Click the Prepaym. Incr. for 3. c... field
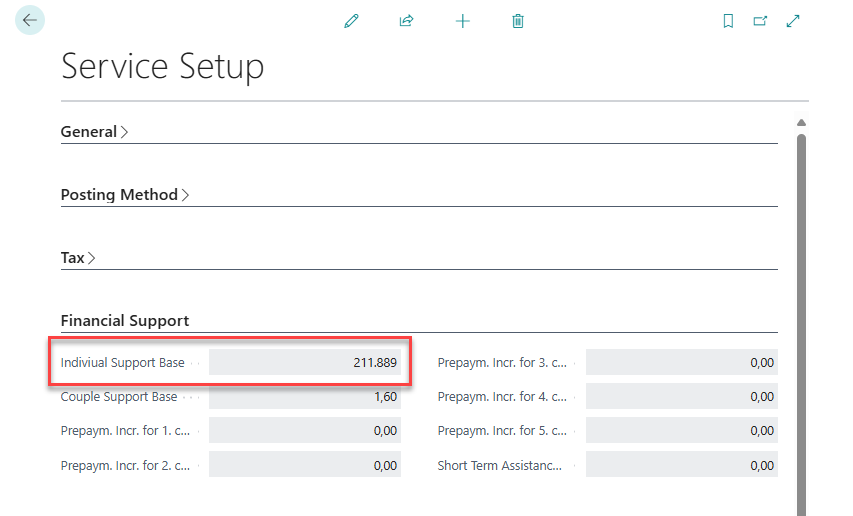Image resolution: width=853 pixels, height=516 pixels. tap(681, 363)
